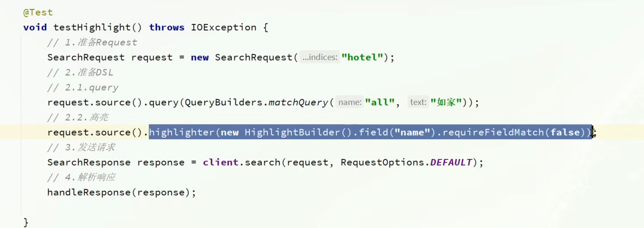This screenshot has width=644, height=228.
Task: Click the "hotel" string literal
Action: pyautogui.click(x=362, y=57)
